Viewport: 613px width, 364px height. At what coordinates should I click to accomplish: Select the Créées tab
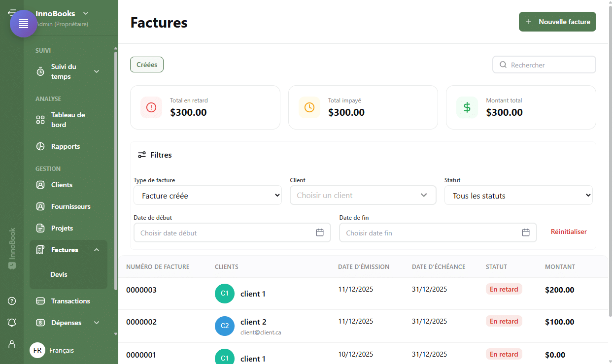tap(147, 65)
